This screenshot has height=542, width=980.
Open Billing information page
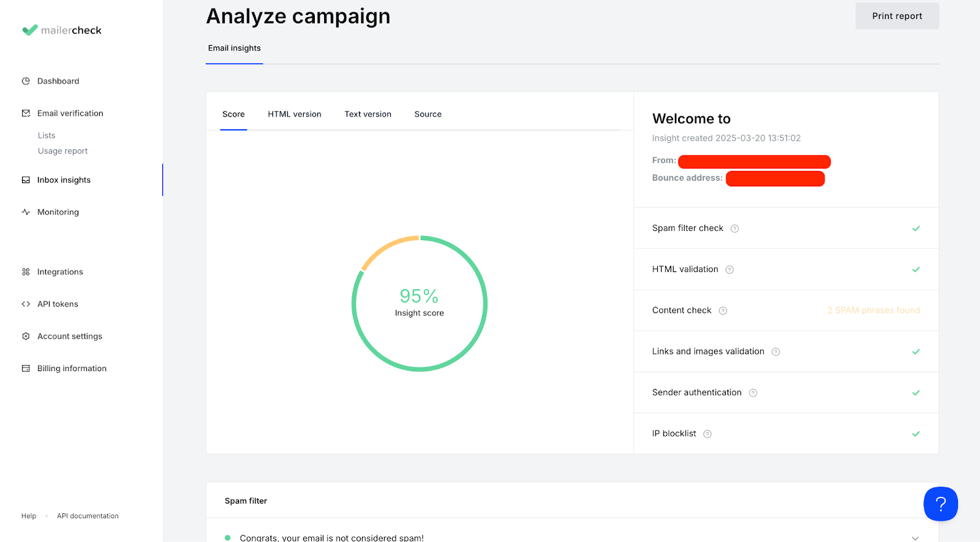point(72,368)
